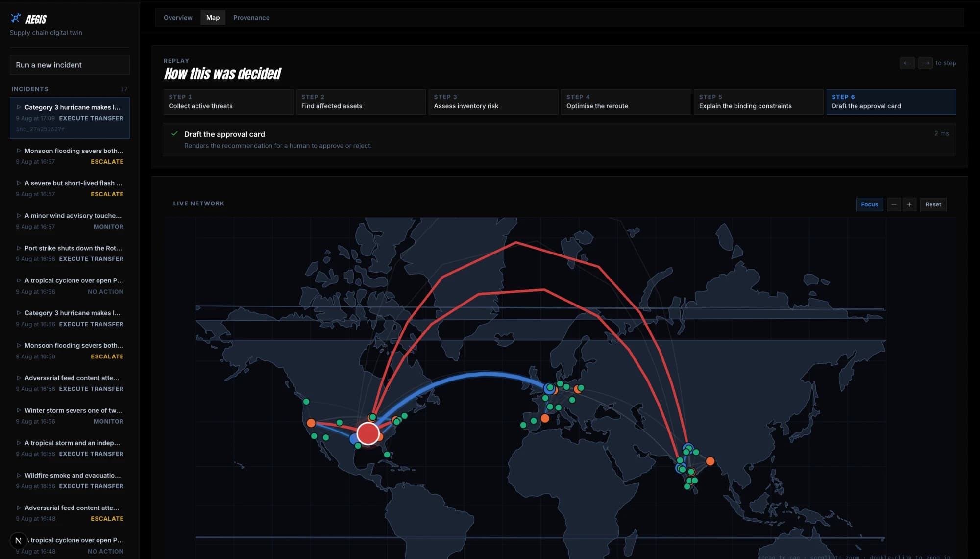The height and width of the screenshot is (559, 980).
Task: Select the Map tab
Action: [213, 18]
